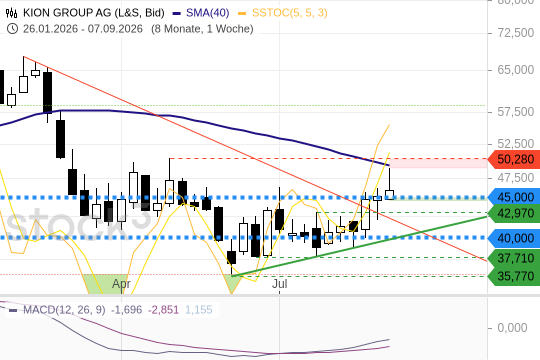The width and height of the screenshot is (540, 360).
Task: Click the SMA(40) legend label
Action: [208, 13]
